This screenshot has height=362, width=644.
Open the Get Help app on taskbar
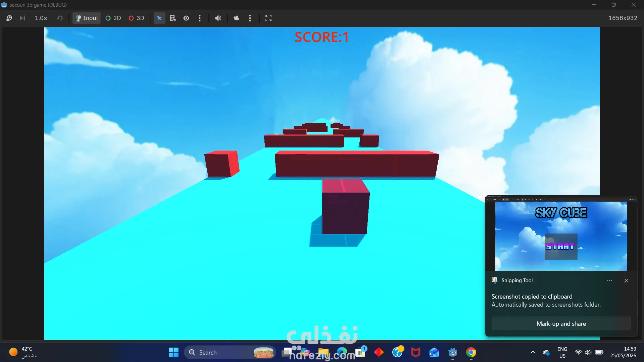click(397, 352)
